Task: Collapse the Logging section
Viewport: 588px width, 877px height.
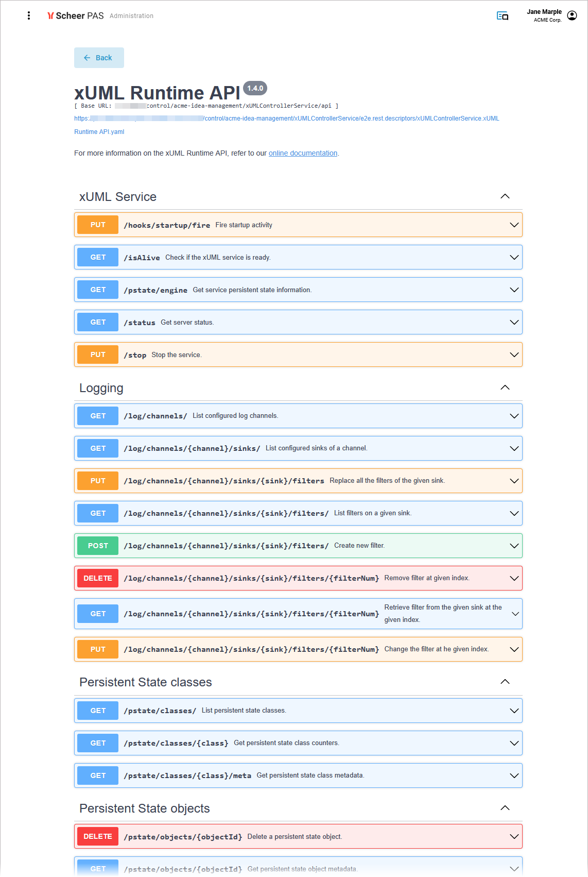Action: coord(505,387)
